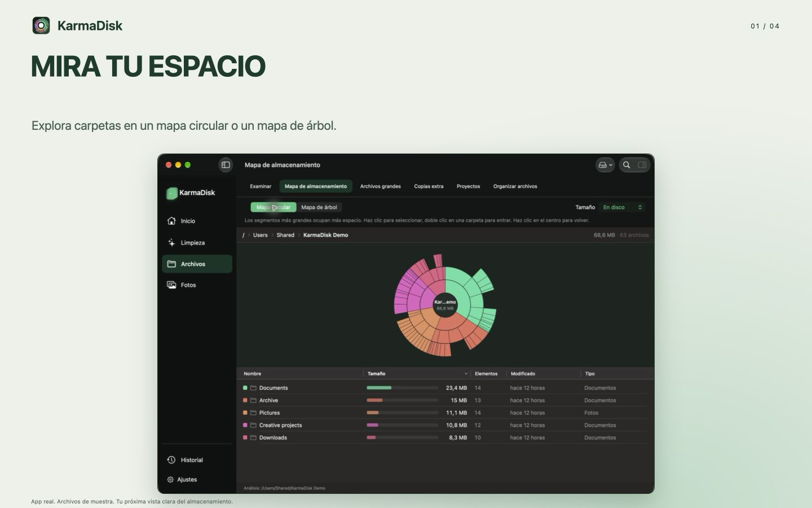
Task: Click the Archive size bar
Action: (x=403, y=401)
